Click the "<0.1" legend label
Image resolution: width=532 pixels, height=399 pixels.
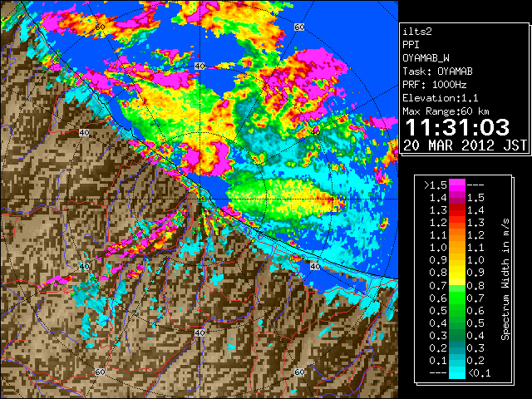tap(479, 373)
